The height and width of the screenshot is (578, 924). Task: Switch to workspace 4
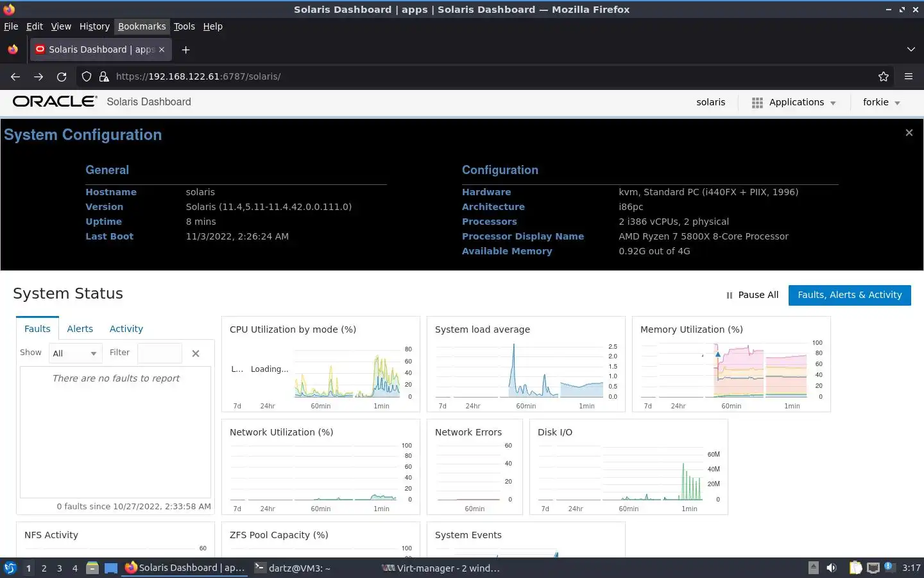[x=75, y=568]
